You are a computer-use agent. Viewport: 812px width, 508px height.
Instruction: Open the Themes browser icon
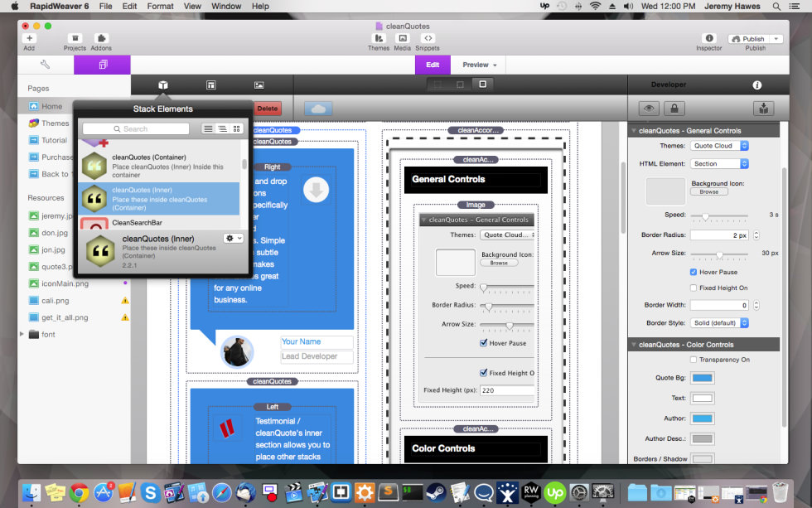pos(379,38)
